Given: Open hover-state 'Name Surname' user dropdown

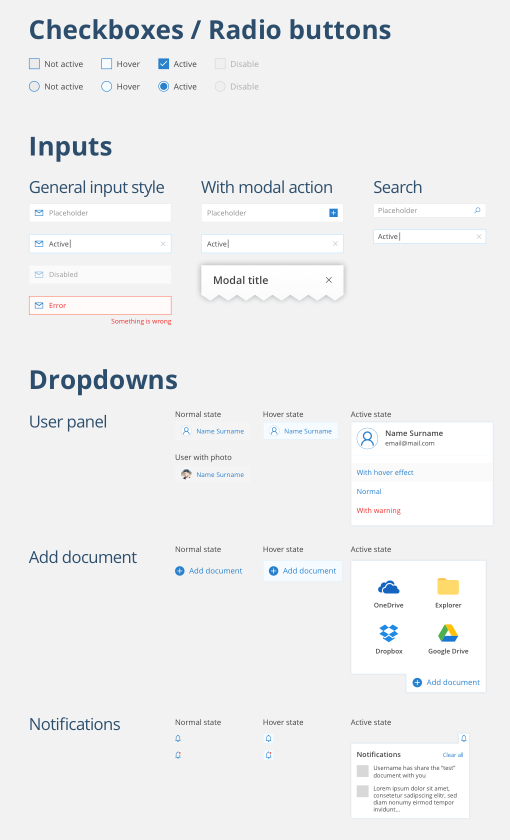Looking at the screenshot, I should [x=301, y=431].
